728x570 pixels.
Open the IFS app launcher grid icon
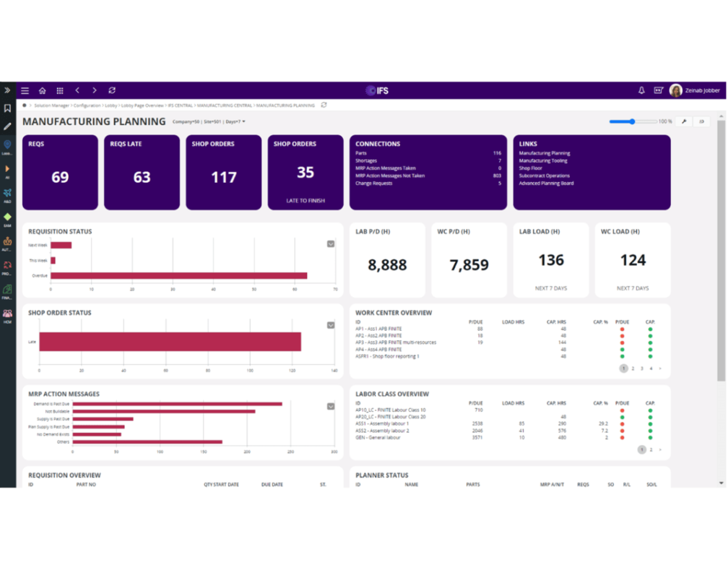coord(60,90)
